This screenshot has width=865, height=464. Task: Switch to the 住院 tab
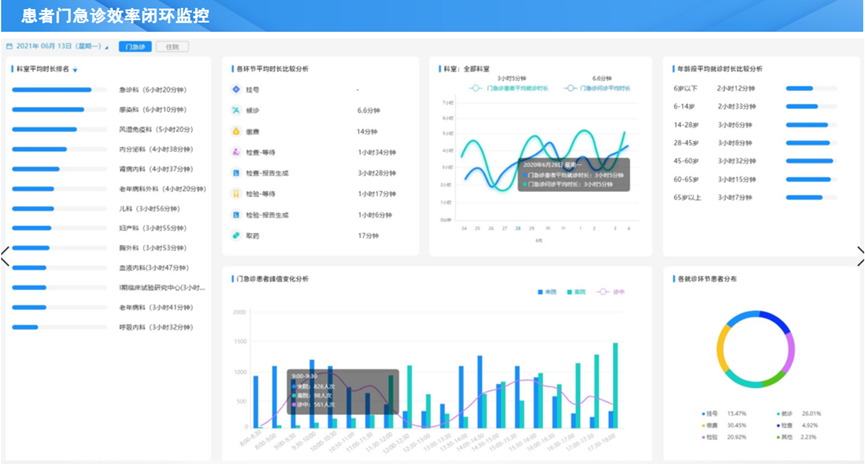coord(172,46)
